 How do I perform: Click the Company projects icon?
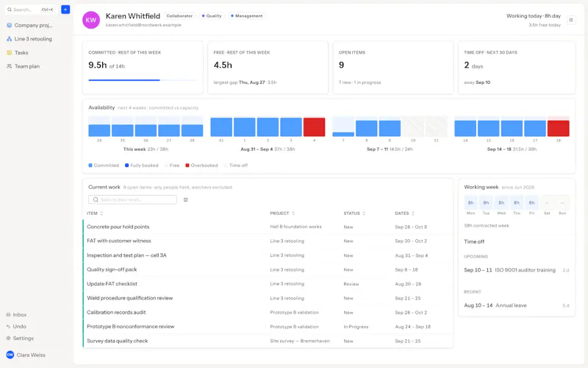[x=10, y=25]
